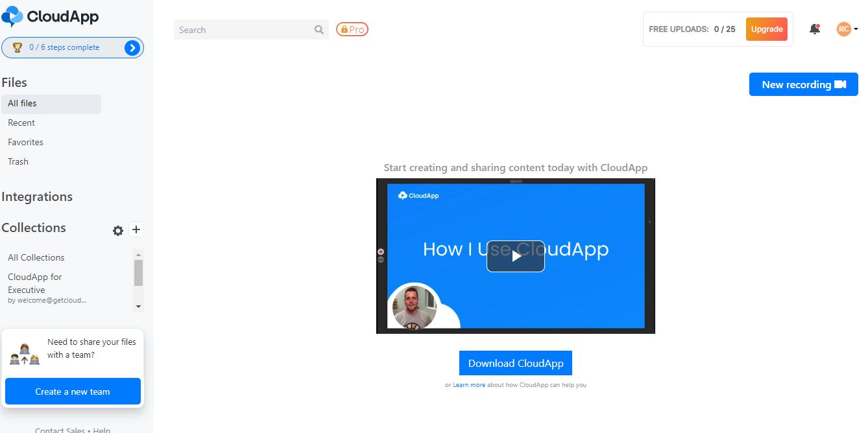Click the Contact Sales link

(x=60, y=430)
